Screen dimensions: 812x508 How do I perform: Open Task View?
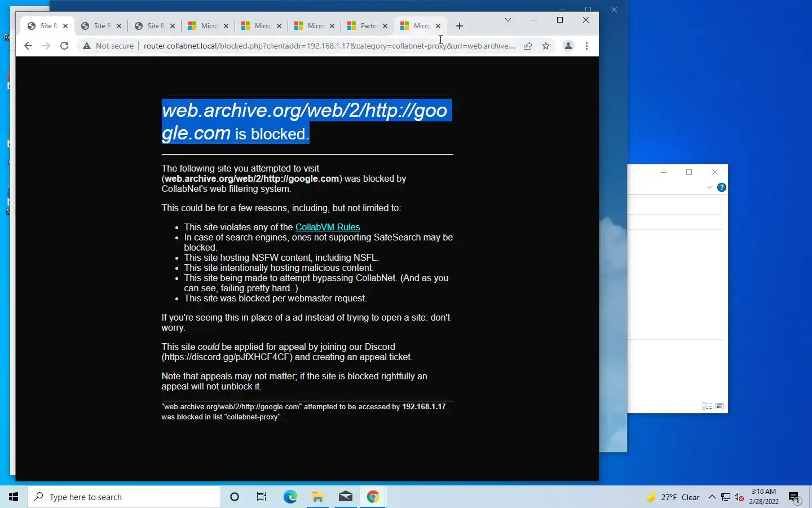(x=262, y=497)
